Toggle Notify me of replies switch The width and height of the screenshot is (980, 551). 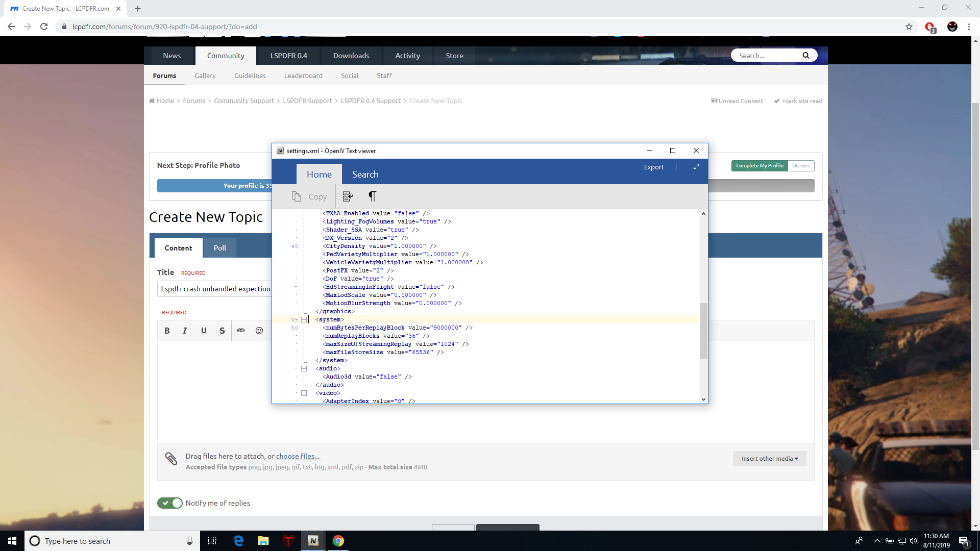pos(170,503)
